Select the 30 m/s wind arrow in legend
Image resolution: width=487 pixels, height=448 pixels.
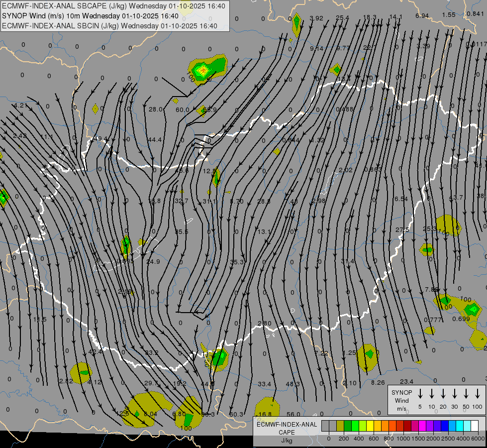[455, 394]
